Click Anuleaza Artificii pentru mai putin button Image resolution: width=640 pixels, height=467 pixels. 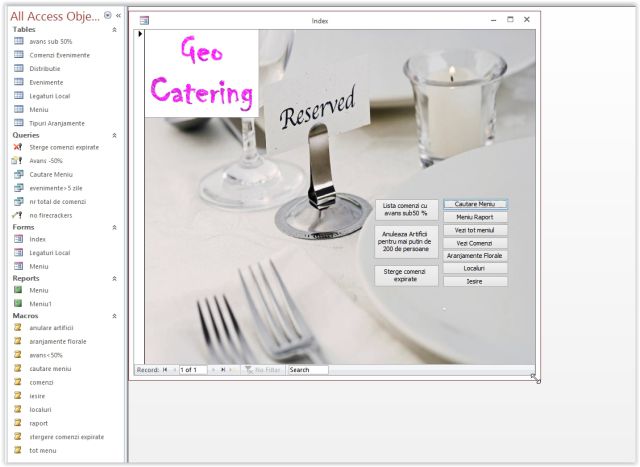407,242
